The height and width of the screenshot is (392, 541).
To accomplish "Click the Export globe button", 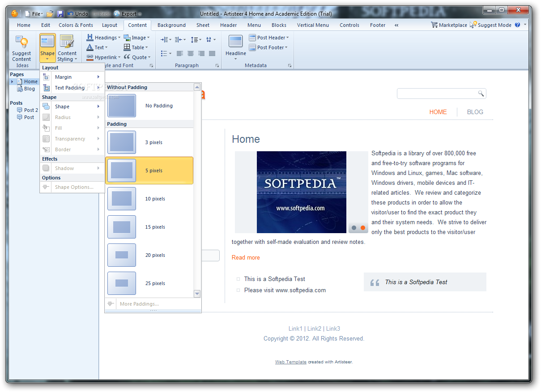I will [125, 14].
